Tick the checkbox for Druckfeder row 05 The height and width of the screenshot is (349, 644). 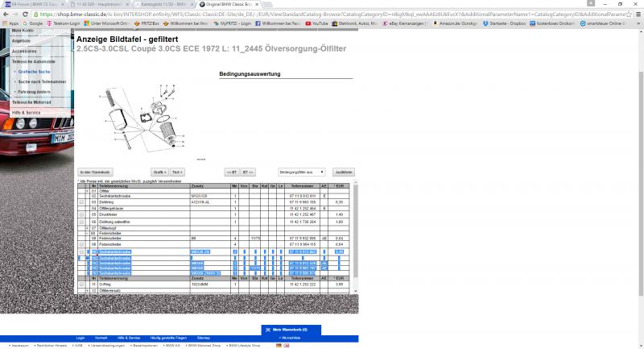pos(81,214)
